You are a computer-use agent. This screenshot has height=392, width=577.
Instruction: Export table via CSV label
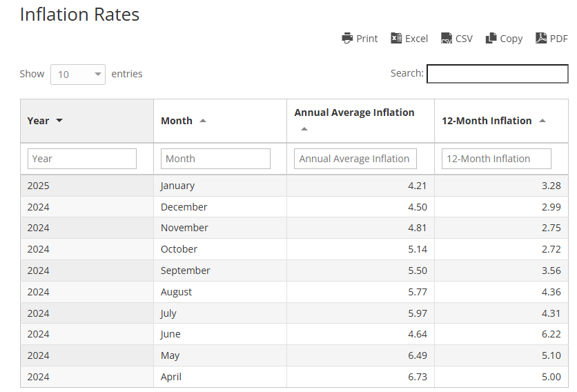464,39
